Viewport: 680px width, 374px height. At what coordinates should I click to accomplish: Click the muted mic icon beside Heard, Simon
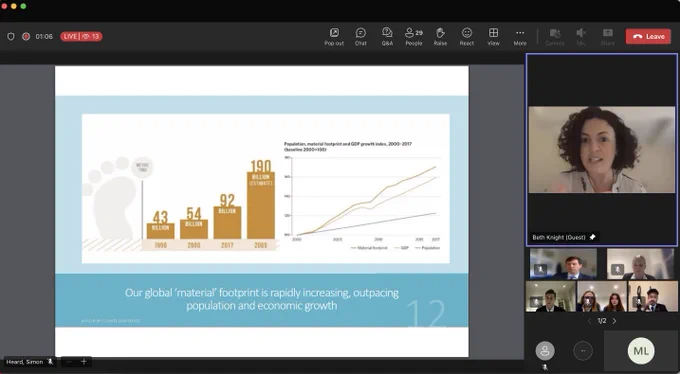(50, 361)
